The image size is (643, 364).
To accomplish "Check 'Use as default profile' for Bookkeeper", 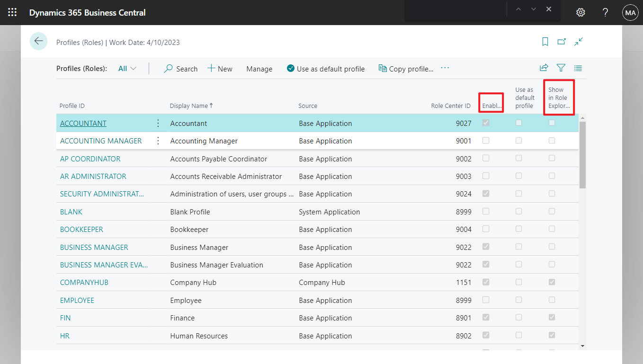I will click(x=518, y=229).
